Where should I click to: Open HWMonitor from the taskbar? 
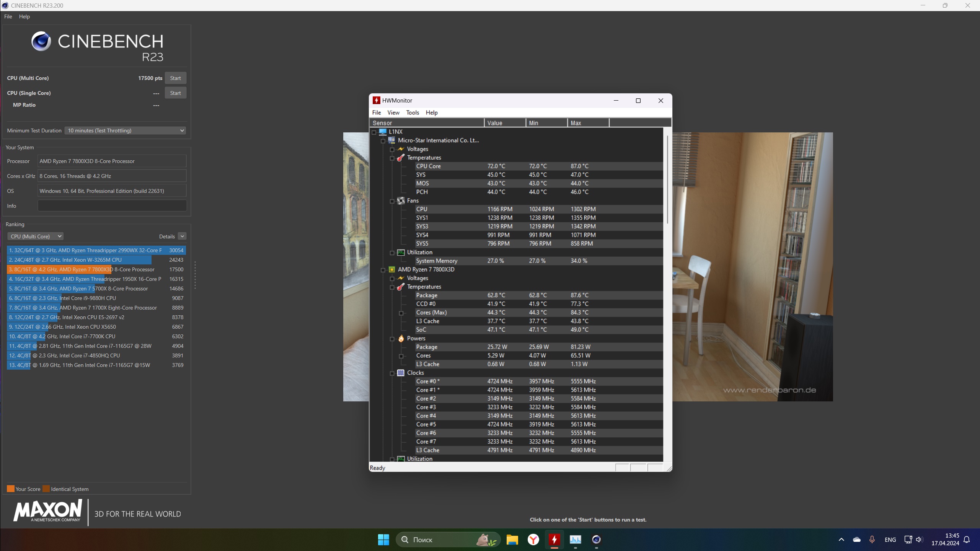click(x=554, y=540)
